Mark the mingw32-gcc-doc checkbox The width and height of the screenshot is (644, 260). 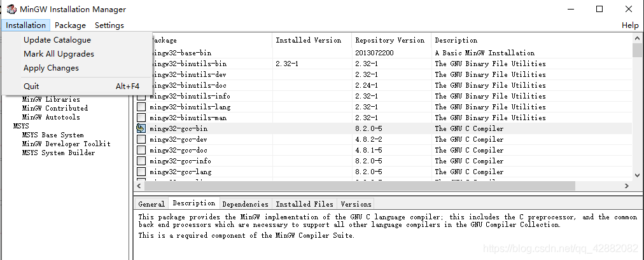click(141, 150)
